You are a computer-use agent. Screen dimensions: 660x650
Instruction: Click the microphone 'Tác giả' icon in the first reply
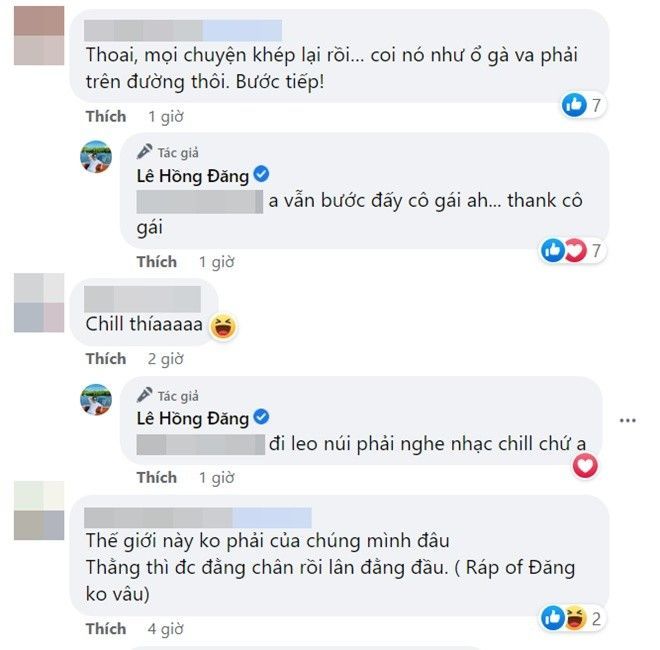(x=145, y=152)
